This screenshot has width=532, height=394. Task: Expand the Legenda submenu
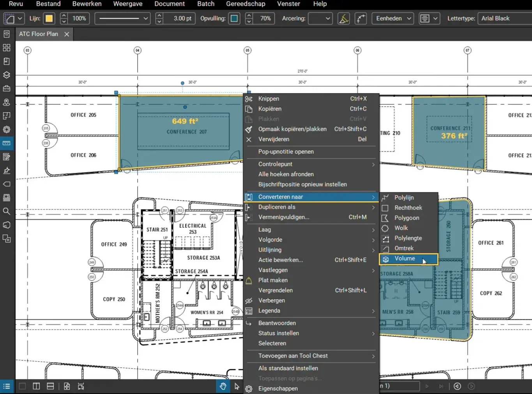(311, 311)
